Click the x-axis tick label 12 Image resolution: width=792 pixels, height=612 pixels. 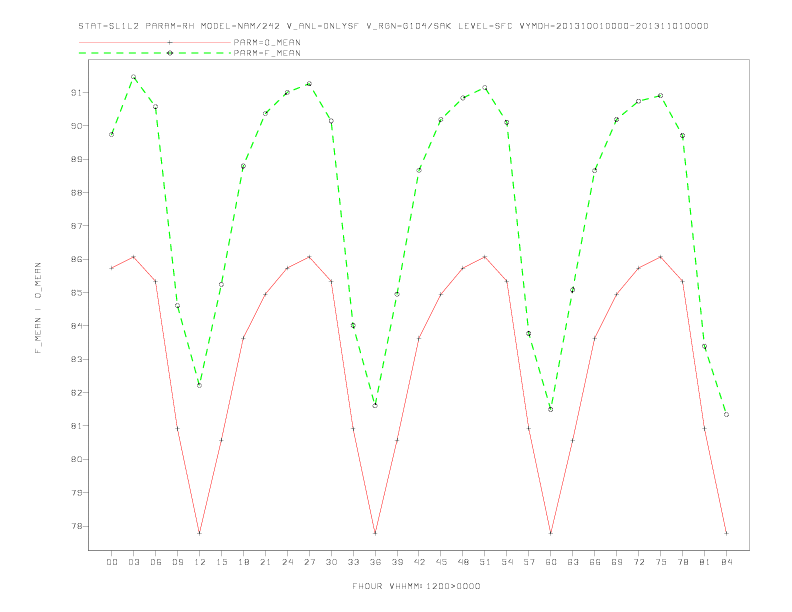[200, 562]
